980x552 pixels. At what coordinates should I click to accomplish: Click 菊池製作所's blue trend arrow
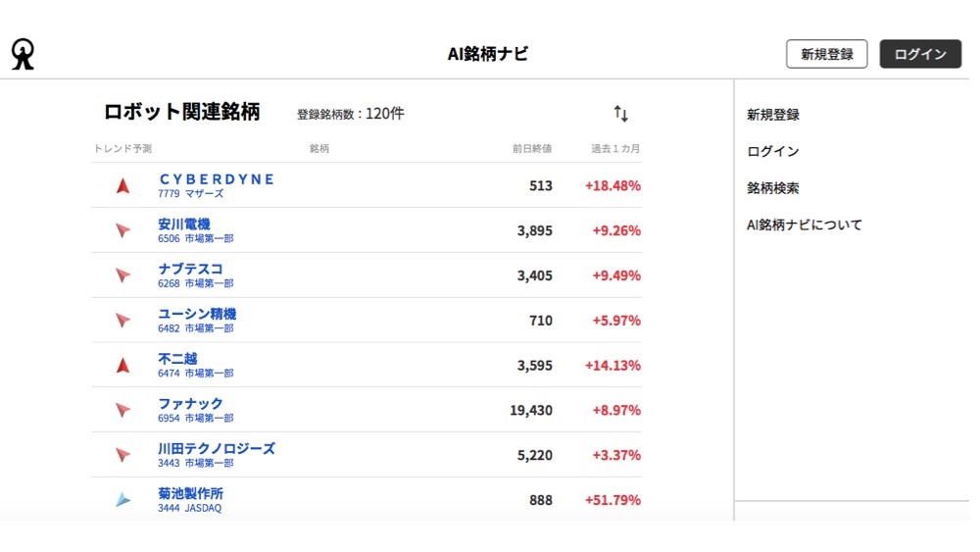pyautogui.click(x=122, y=500)
